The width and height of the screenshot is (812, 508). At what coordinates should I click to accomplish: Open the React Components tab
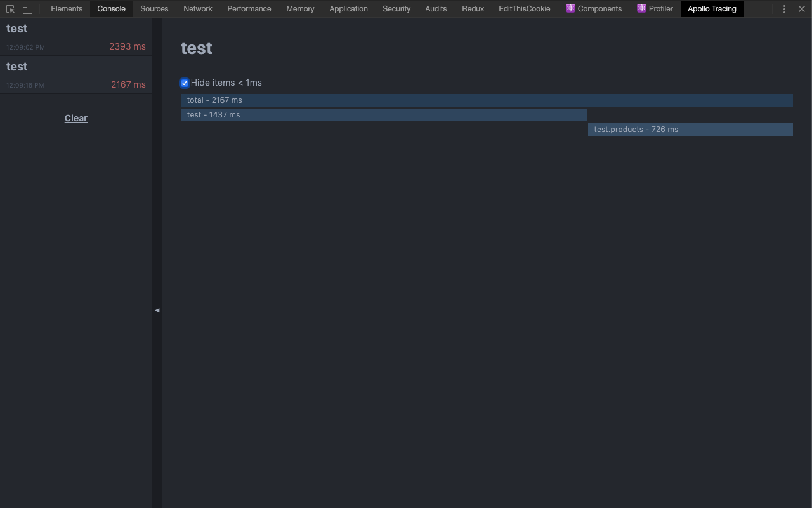point(594,9)
